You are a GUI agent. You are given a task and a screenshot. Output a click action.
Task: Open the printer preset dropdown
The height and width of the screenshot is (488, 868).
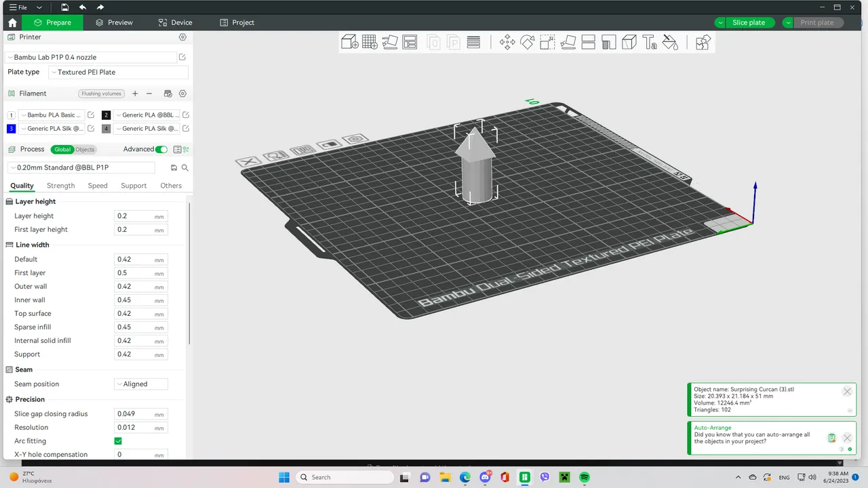click(x=91, y=58)
